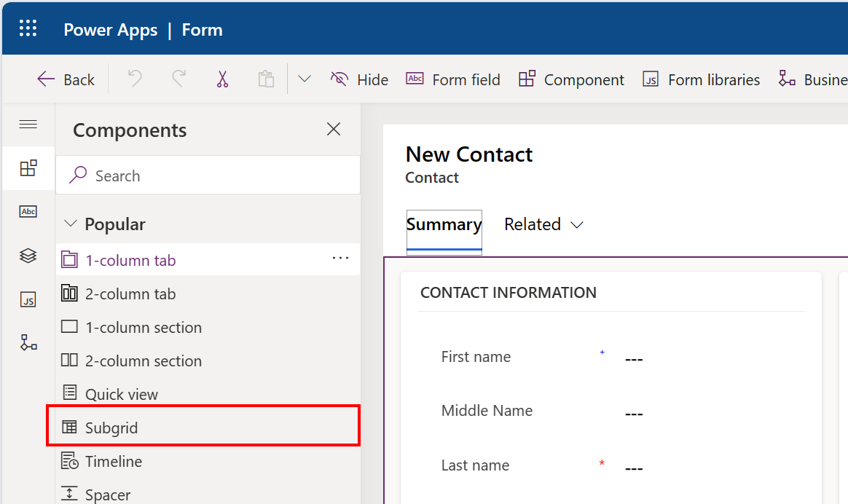Open the app launcher waffle icon

tap(28, 29)
